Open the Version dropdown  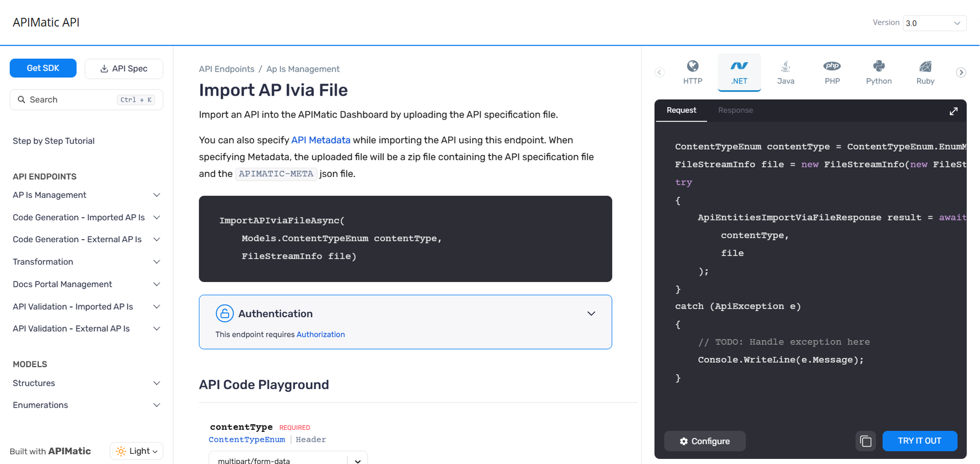pos(934,23)
